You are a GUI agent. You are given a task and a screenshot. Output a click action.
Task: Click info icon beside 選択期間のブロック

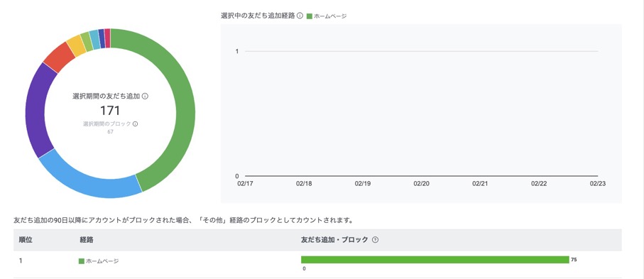pyautogui.click(x=135, y=124)
